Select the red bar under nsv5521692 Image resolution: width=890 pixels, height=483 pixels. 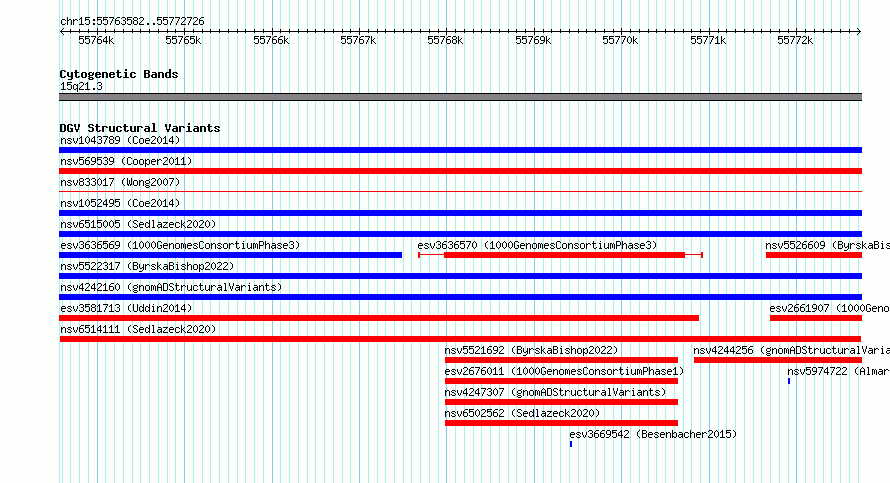pos(561,360)
